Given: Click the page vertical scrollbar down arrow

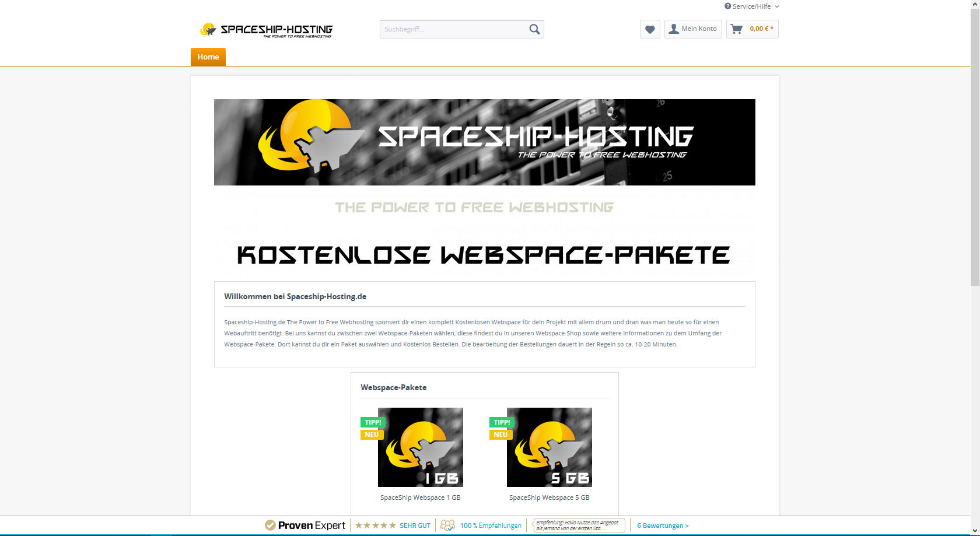Looking at the screenshot, I should click(975, 530).
